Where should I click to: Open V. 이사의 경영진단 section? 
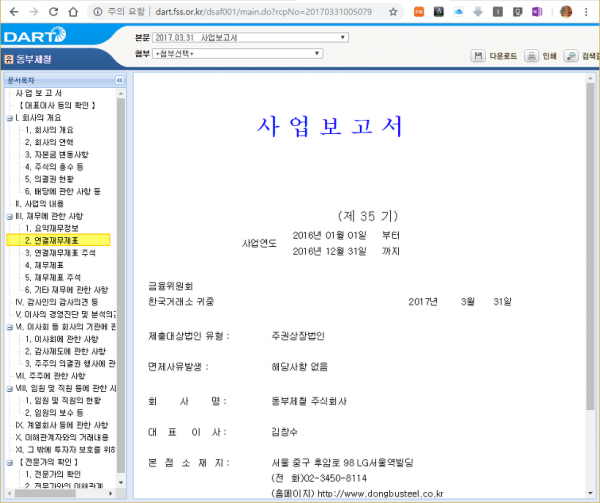point(65,314)
